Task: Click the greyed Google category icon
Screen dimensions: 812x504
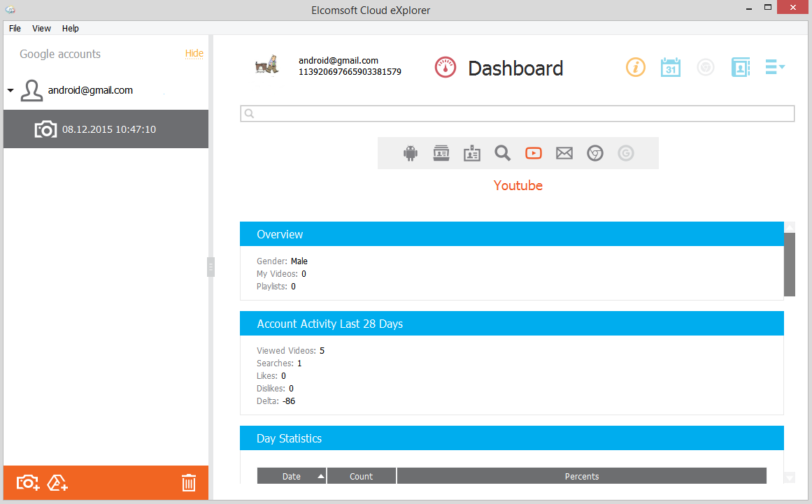Action: [625, 153]
